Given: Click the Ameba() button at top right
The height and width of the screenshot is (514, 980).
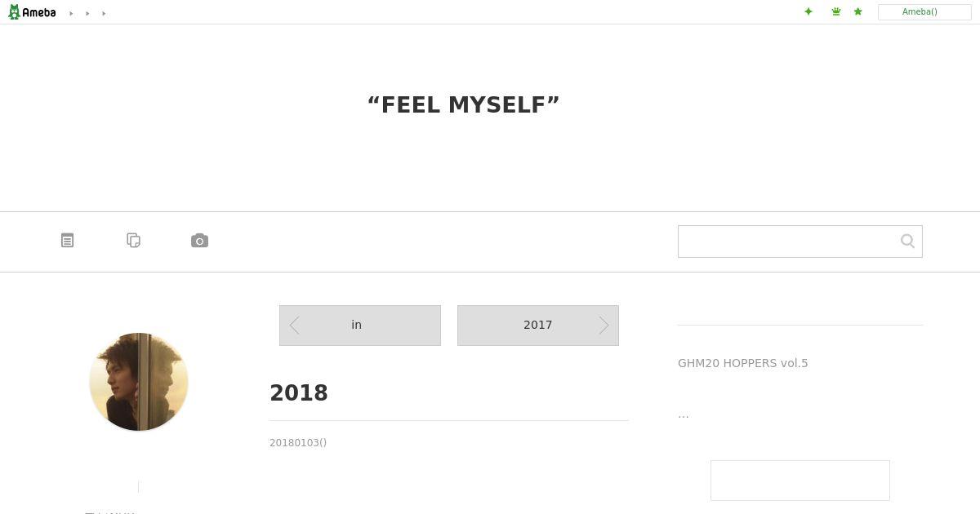Looking at the screenshot, I should tap(924, 12).
